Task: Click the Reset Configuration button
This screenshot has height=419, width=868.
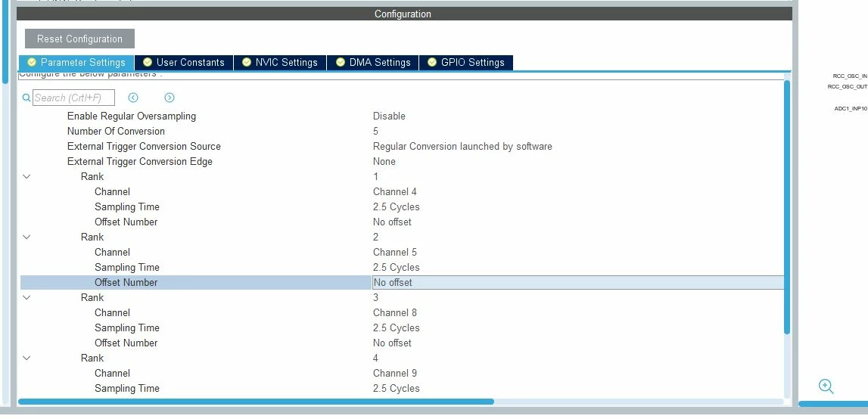Action: click(x=79, y=39)
